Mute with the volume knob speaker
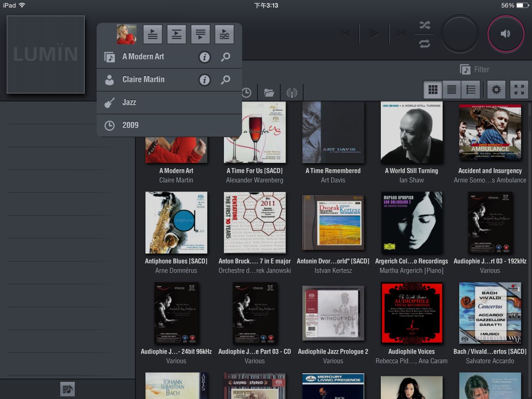 pyautogui.click(x=506, y=34)
